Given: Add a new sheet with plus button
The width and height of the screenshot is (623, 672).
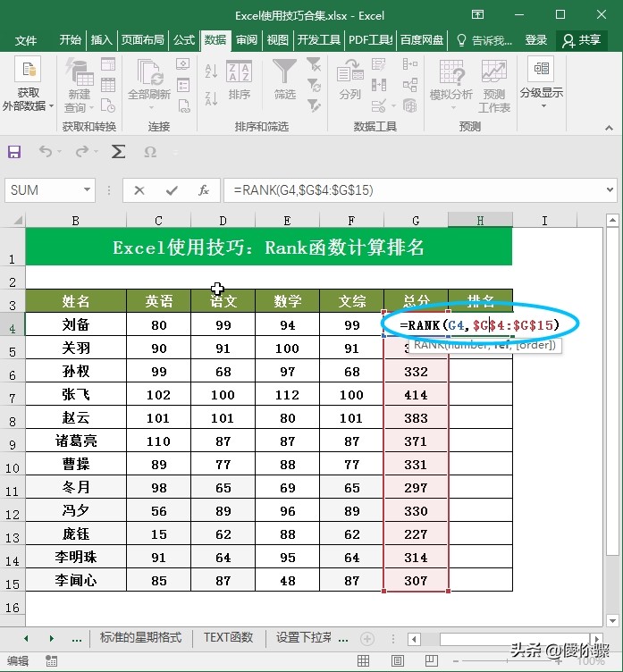Looking at the screenshot, I should click(367, 639).
